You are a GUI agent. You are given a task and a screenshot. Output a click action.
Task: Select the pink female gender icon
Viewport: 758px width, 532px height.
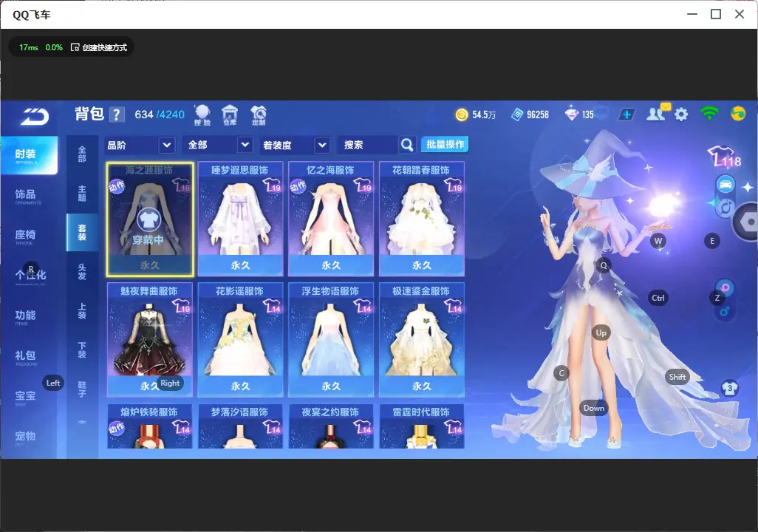click(725, 287)
